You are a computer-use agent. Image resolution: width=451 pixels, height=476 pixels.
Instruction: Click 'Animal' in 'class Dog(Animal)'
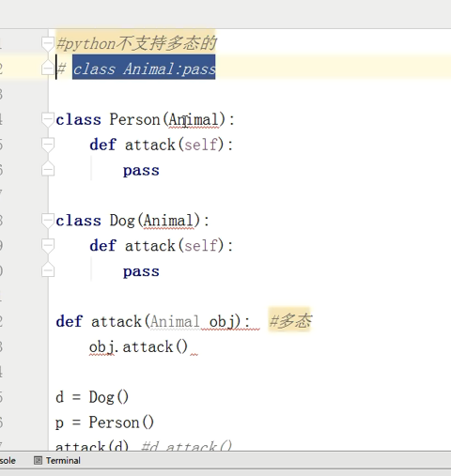pyautogui.click(x=168, y=221)
